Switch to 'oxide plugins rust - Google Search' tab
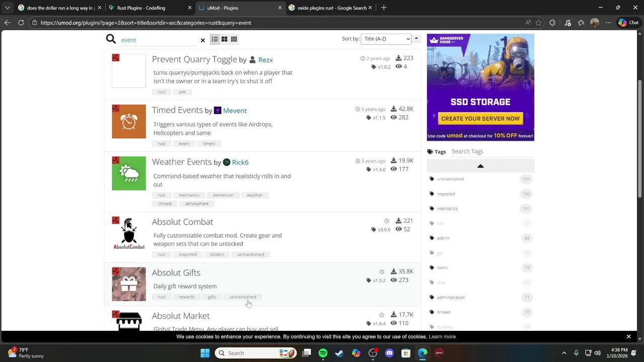This screenshot has height=362, width=644. tap(330, 8)
